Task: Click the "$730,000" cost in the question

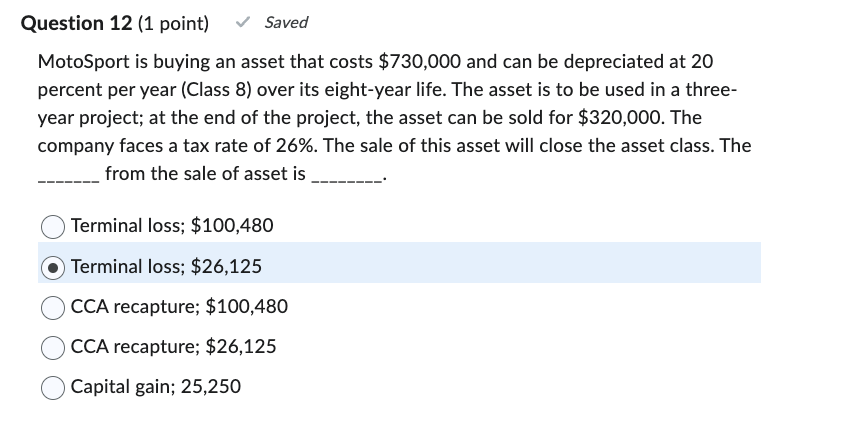Action: [x=420, y=61]
